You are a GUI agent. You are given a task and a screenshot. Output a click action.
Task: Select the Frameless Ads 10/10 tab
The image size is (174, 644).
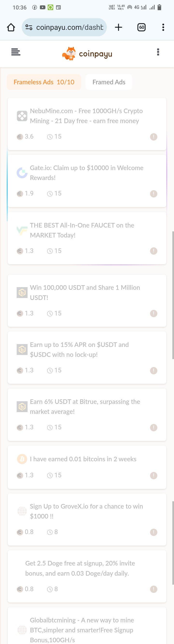coord(44,82)
